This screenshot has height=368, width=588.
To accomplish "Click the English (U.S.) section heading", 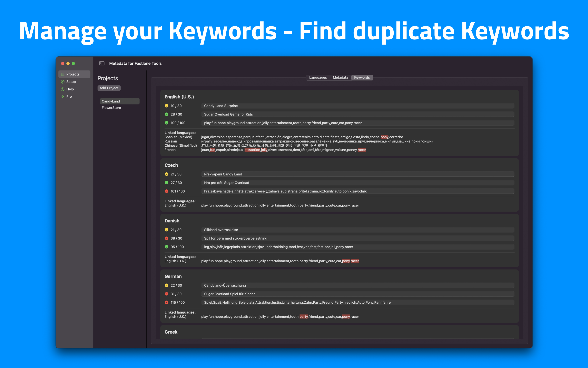I will click(x=179, y=97).
